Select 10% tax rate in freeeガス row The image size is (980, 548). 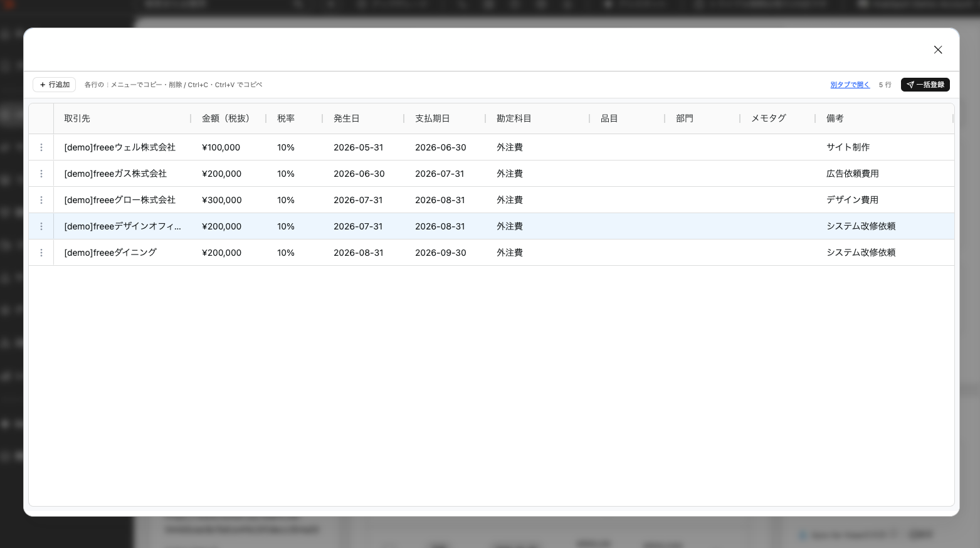(x=295, y=174)
